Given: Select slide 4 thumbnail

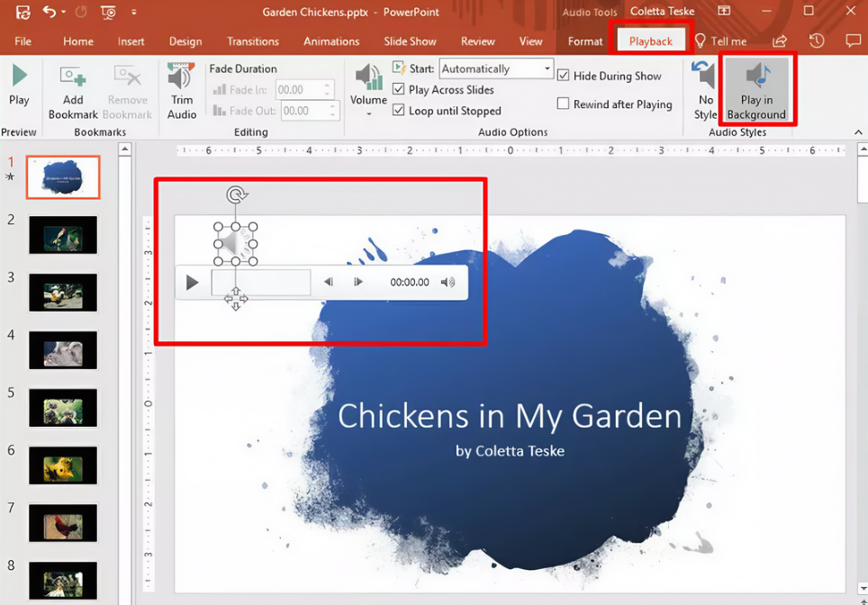Looking at the screenshot, I should coord(63,350).
